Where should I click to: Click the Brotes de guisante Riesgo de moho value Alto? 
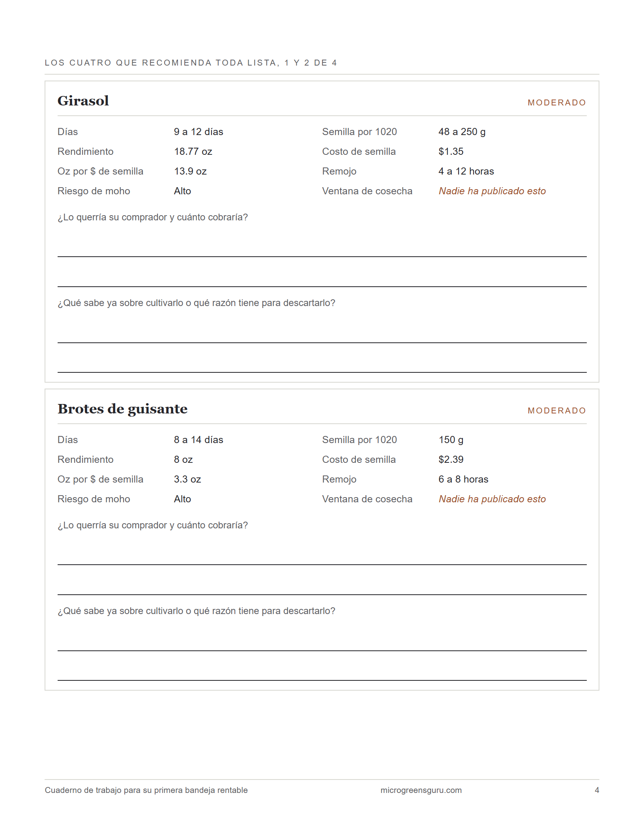coord(182,499)
